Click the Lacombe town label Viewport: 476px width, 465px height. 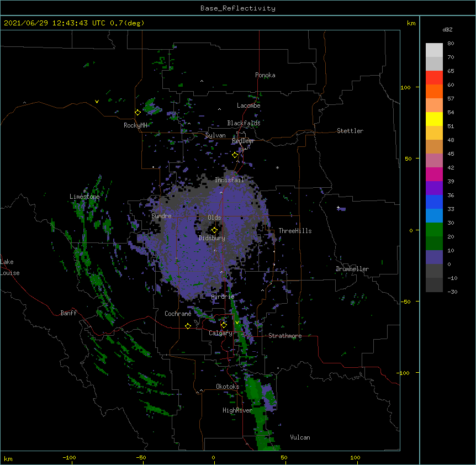tap(248, 105)
